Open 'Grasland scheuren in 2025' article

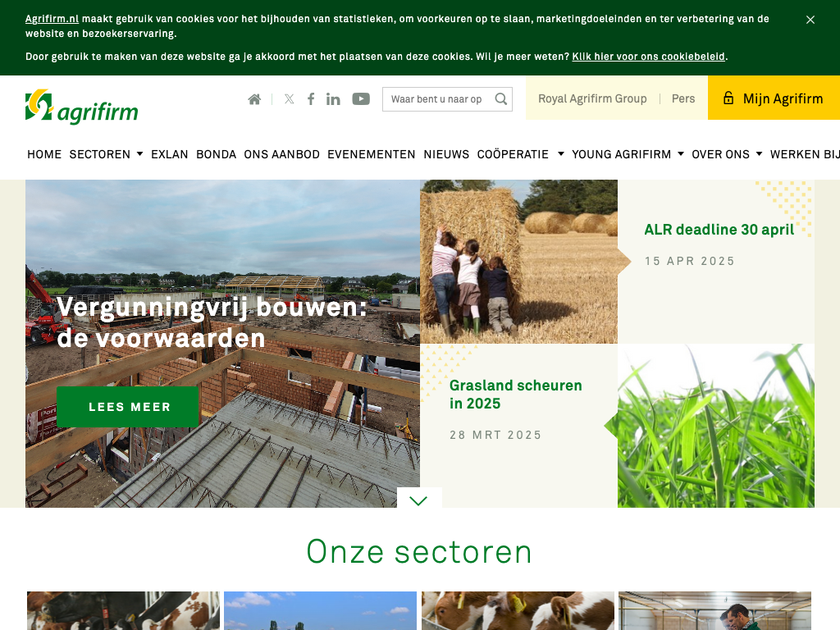[x=515, y=395]
